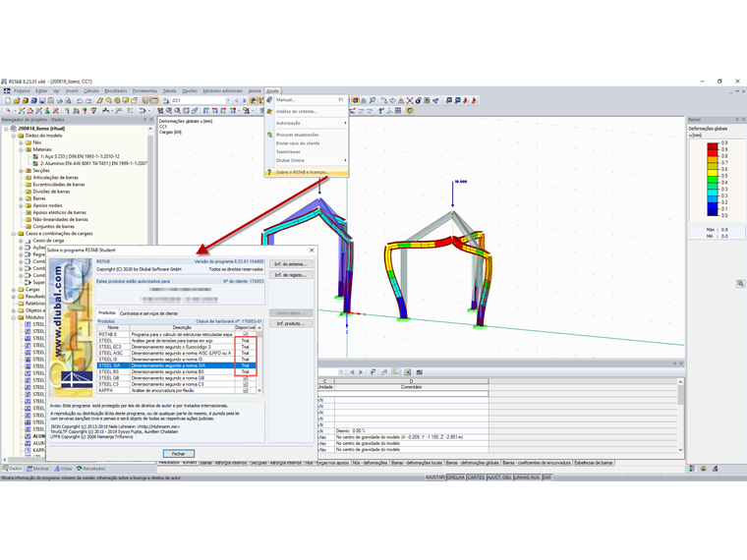
Task: Toggle the RSTAB 8 available checkbox
Action: [x=246, y=334]
